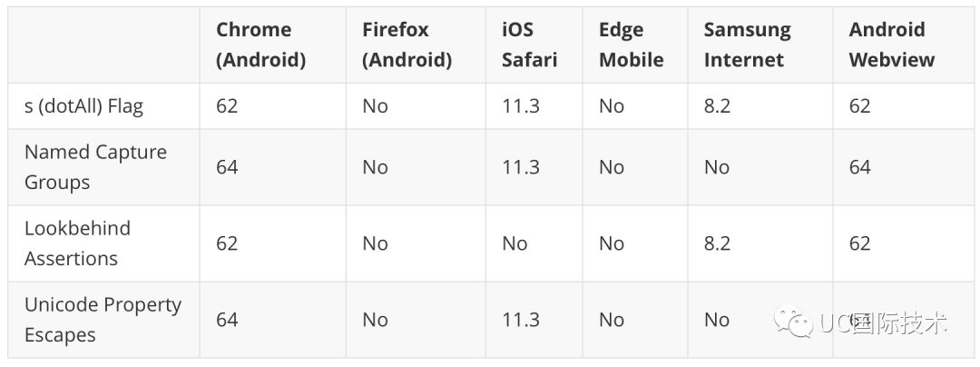Click the Unicode Property Escapes row label
This screenshot has width=980, height=367.
(103, 320)
